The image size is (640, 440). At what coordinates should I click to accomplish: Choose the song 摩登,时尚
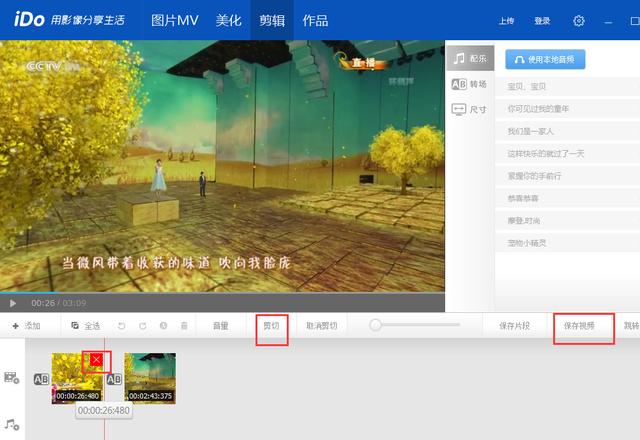pos(567,221)
